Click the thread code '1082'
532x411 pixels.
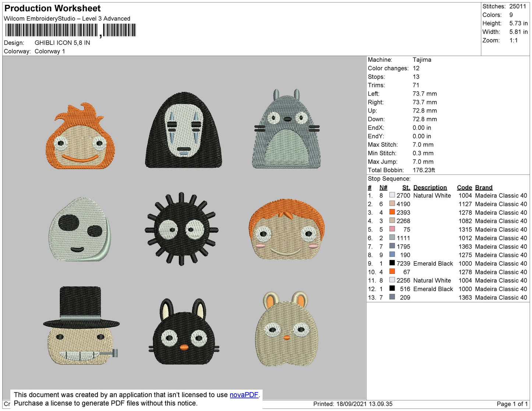tap(465, 221)
